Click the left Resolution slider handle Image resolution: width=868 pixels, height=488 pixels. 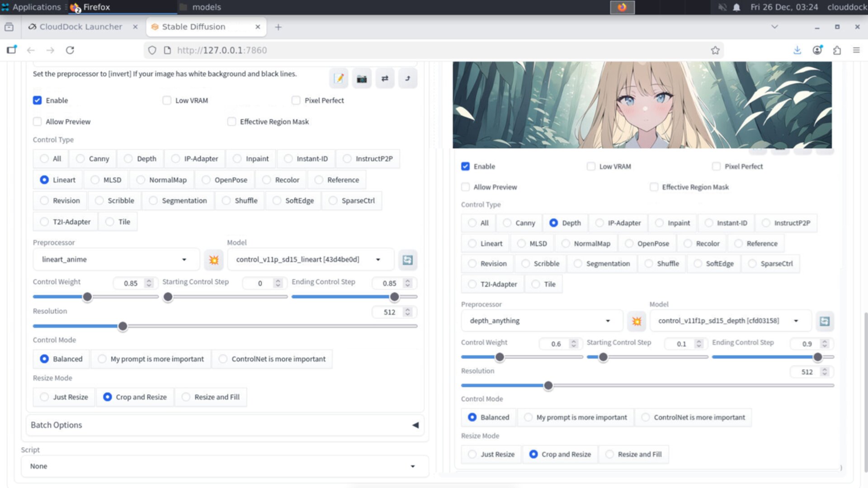pos(123,326)
